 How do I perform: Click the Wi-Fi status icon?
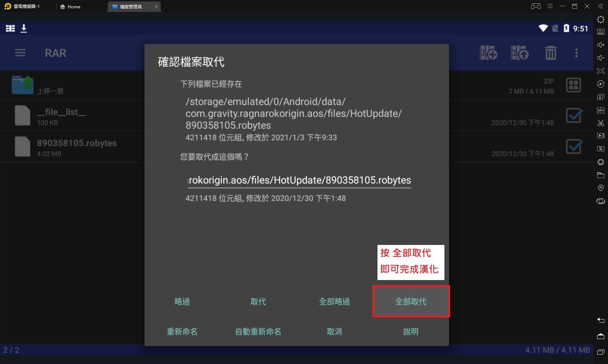543,28
